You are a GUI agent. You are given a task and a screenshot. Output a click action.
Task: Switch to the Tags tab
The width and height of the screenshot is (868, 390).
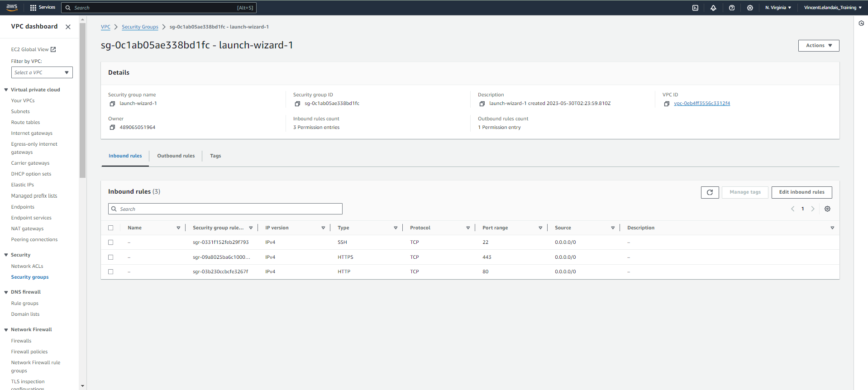coord(215,156)
